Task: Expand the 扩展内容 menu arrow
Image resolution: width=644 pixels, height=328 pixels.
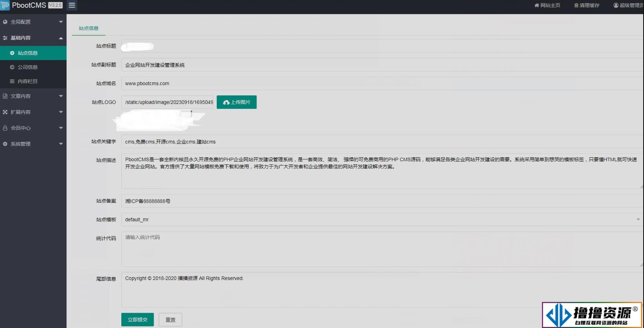Action: (61, 112)
